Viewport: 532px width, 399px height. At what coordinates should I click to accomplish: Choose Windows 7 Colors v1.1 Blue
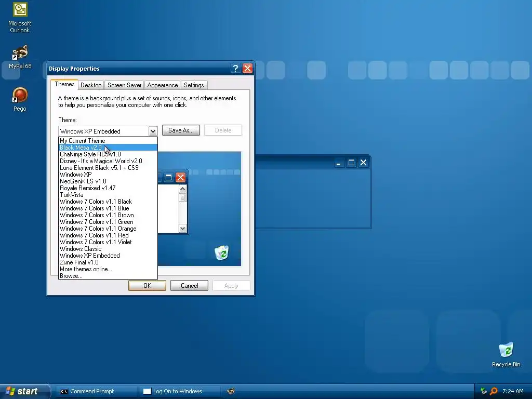108,208
